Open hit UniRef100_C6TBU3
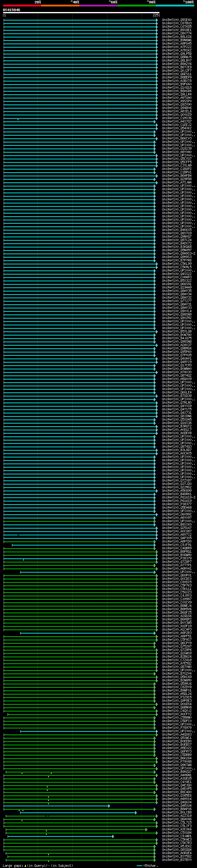Viewport: 197px width, 868px height. 177,23
